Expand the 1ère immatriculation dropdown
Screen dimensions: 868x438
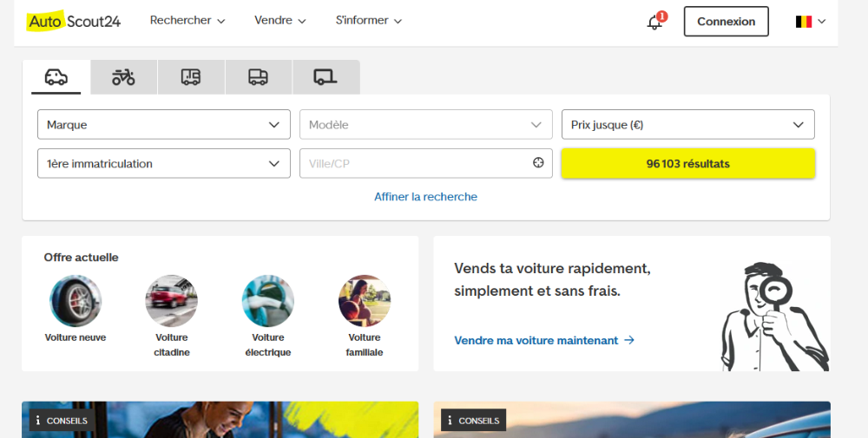[163, 163]
